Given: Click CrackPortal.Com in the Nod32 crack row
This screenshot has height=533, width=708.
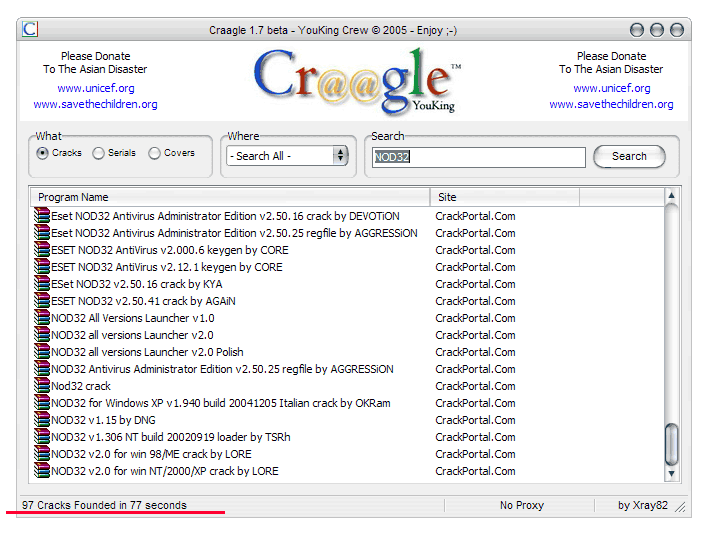Looking at the screenshot, I should pos(475,386).
